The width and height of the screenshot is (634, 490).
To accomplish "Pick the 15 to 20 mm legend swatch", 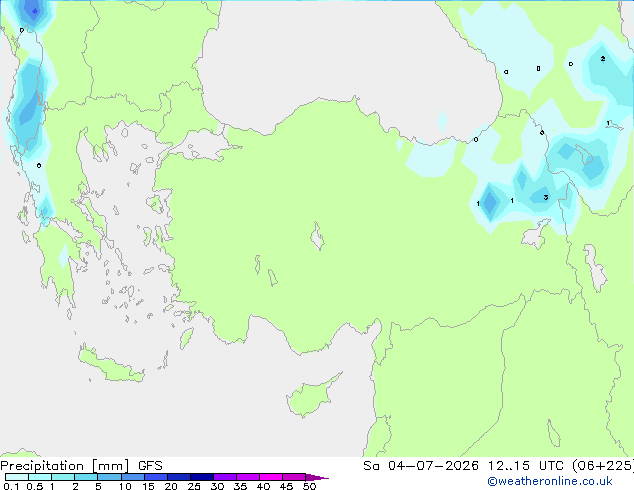I will tap(156, 477).
